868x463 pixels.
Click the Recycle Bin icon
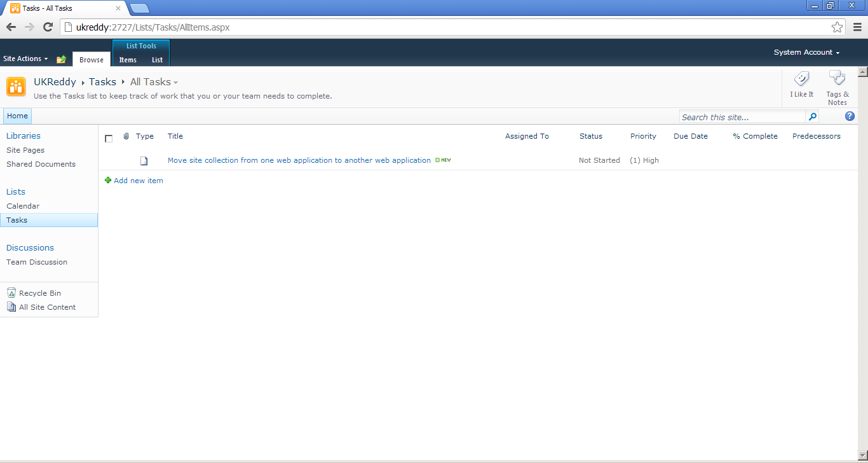pyautogui.click(x=11, y=293)
